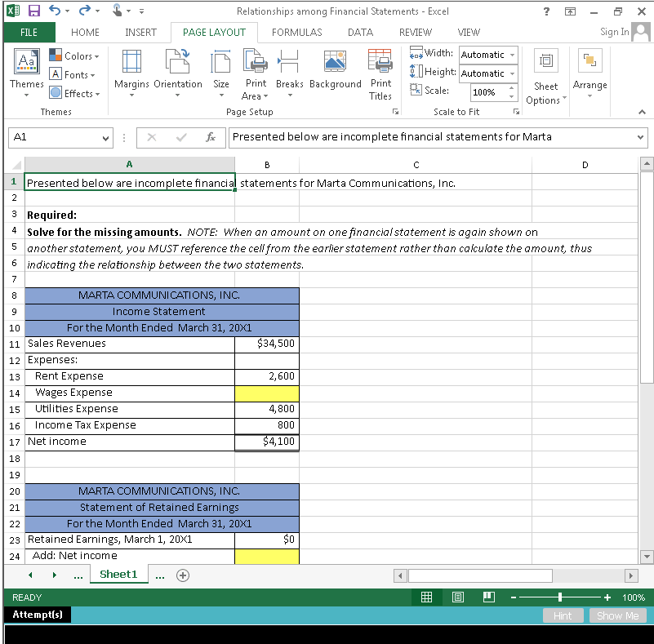Select the yellow Wages Expense cell
The height and width of the screenshot is (644, 654).
click(267, 393)
